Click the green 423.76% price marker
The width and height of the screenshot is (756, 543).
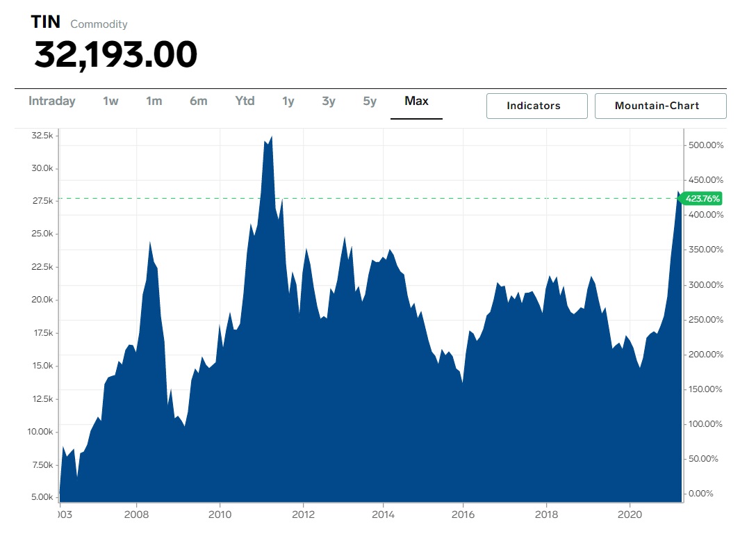701,198
